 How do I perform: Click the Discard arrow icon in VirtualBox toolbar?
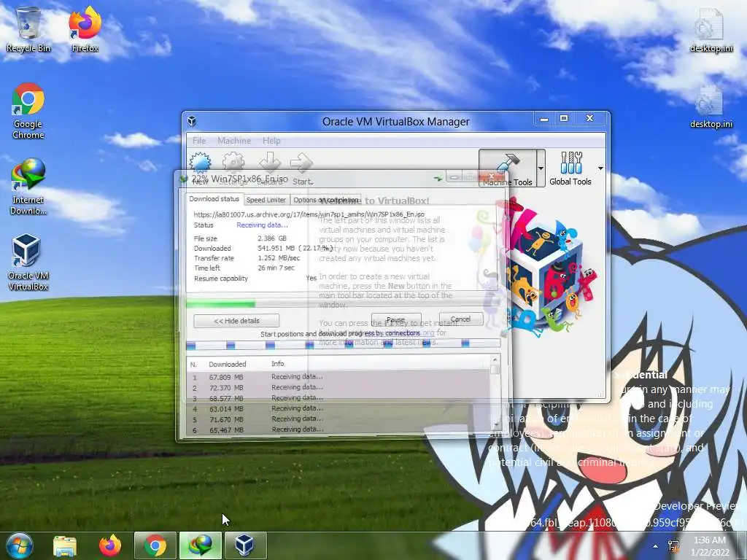tap(270, 163)
